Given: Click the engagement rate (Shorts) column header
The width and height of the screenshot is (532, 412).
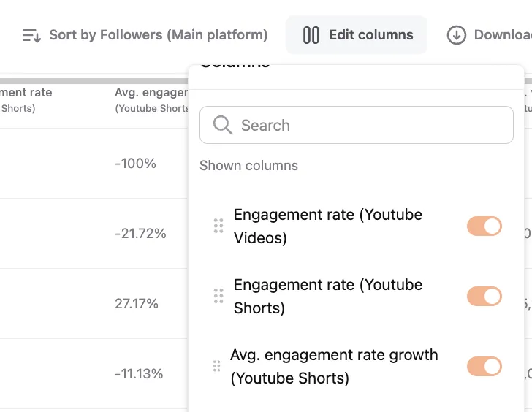Looking at the screenshot, I should 26,100.
